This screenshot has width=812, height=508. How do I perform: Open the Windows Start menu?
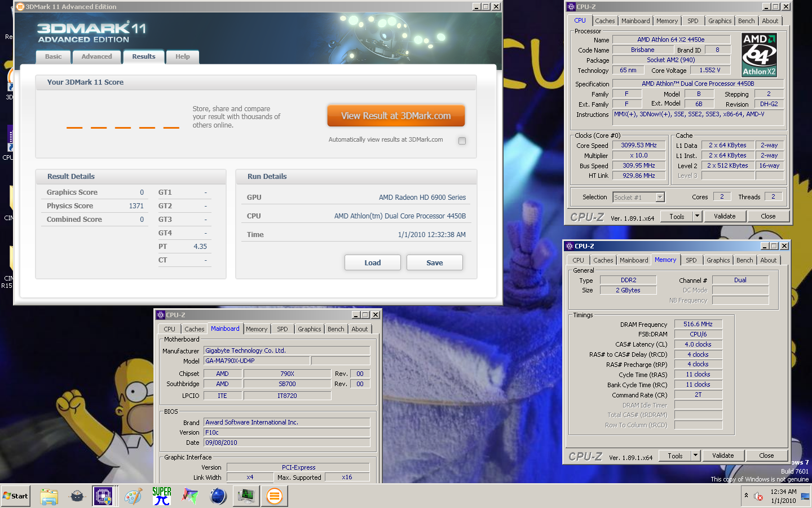(16, 496)
